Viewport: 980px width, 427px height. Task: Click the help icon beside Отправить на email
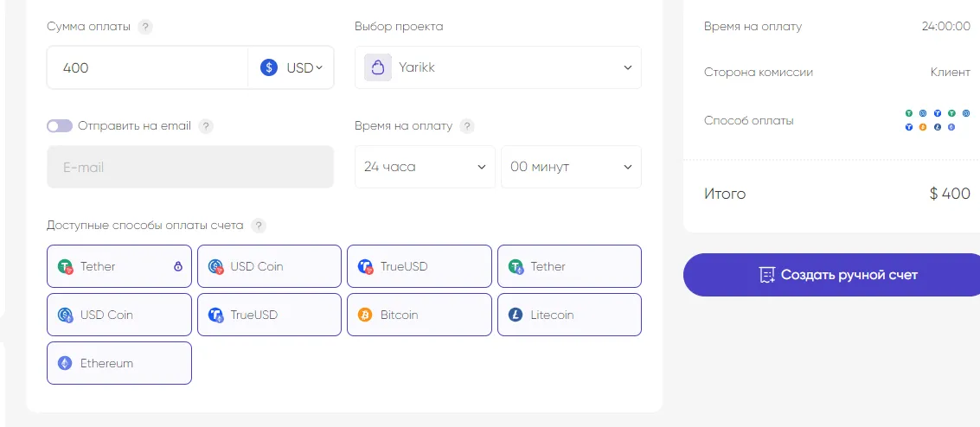coord(206,126)
